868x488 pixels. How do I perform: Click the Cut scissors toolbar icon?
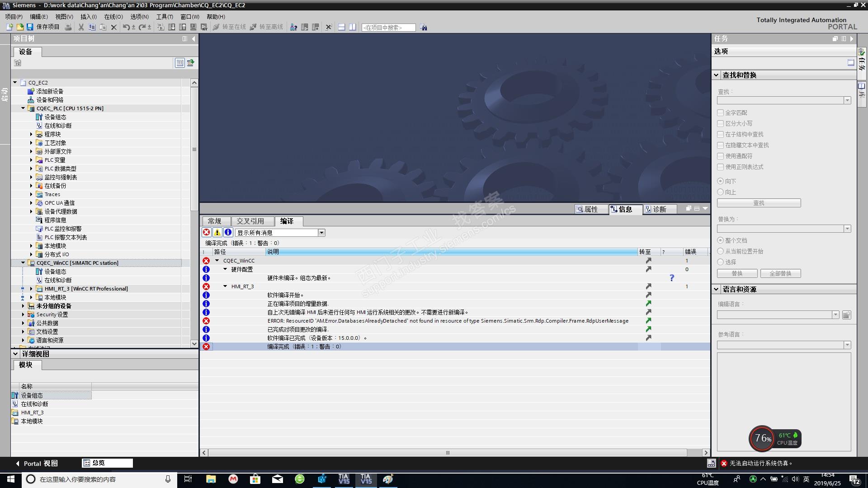tap(81, 27)
